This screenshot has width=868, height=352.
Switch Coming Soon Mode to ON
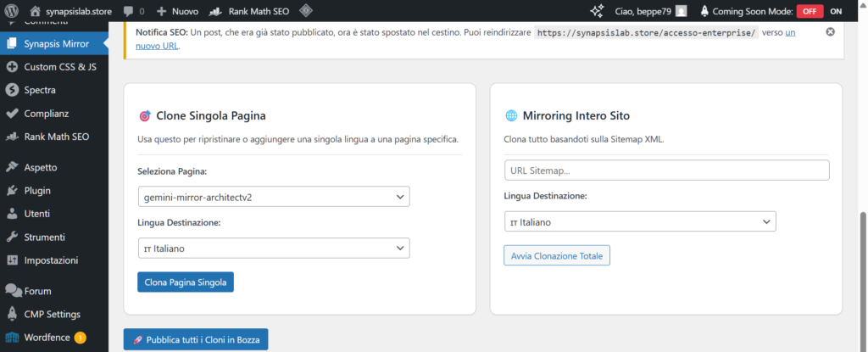(836, 11)
